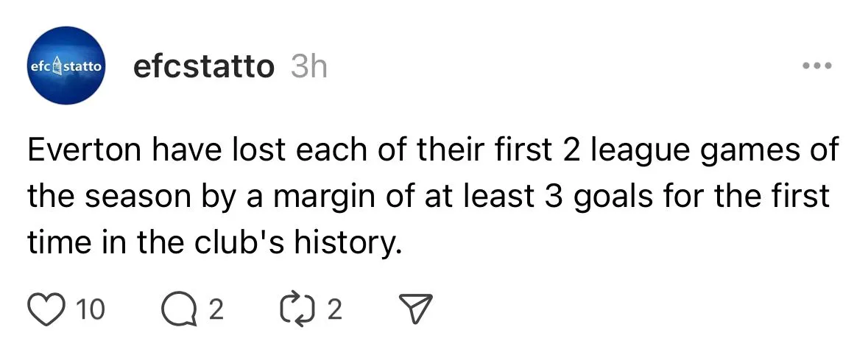
Task: Click the tower crest inside the avatar
Action: (58, 66)
